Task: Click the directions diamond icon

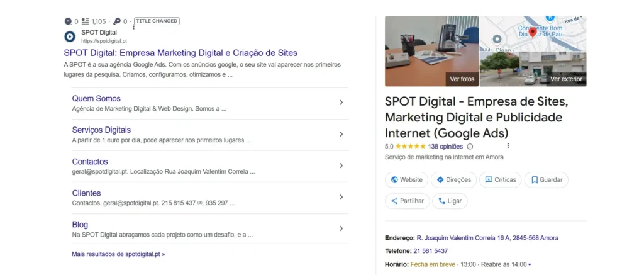Action: click(x=440, y=179)
